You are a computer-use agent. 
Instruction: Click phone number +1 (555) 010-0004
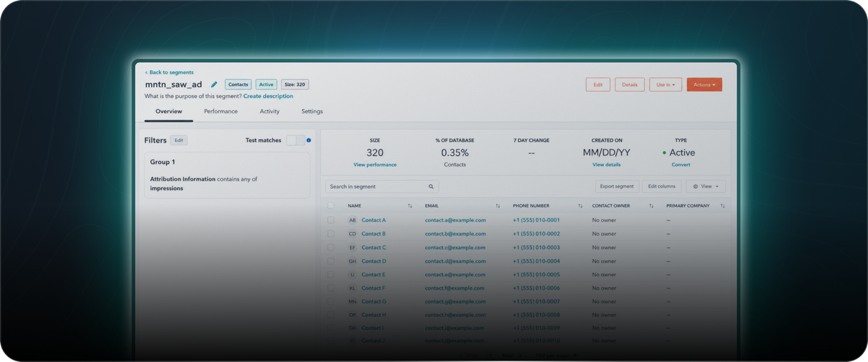click(x=536, y=261)
